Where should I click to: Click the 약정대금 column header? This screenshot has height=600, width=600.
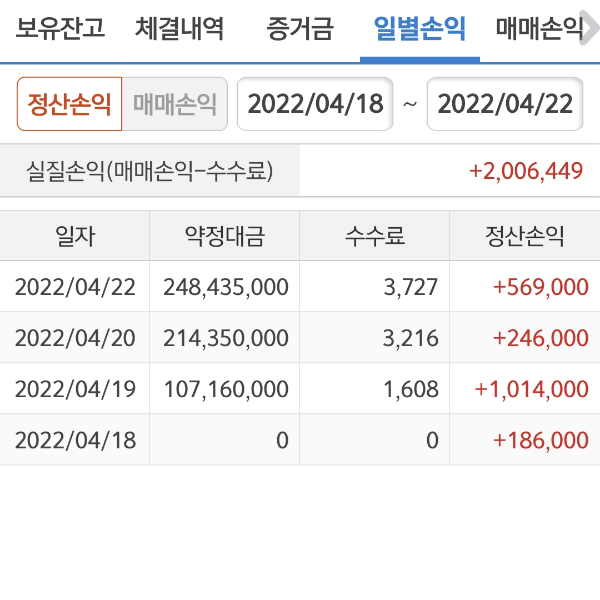[225, 237]
